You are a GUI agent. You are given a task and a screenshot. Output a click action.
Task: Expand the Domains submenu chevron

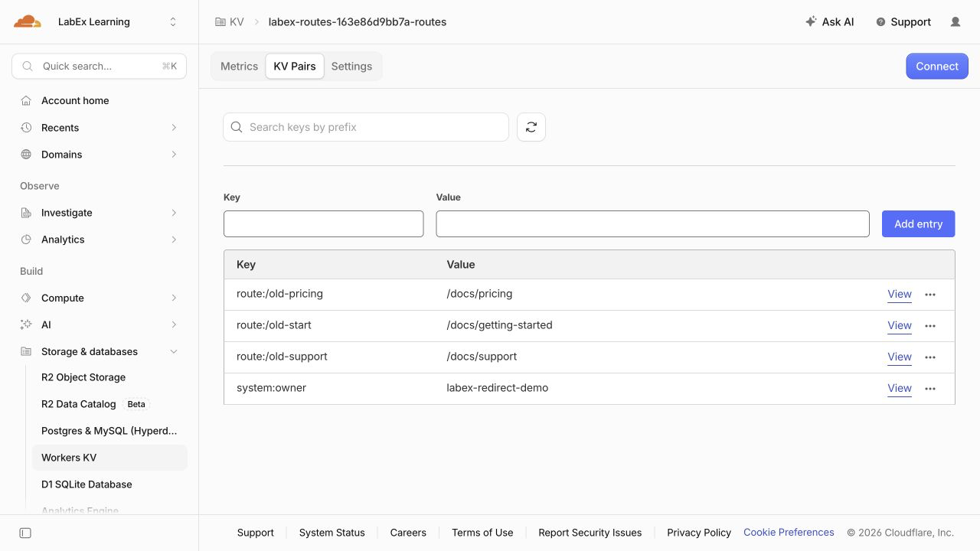click(x=174, y=155)
